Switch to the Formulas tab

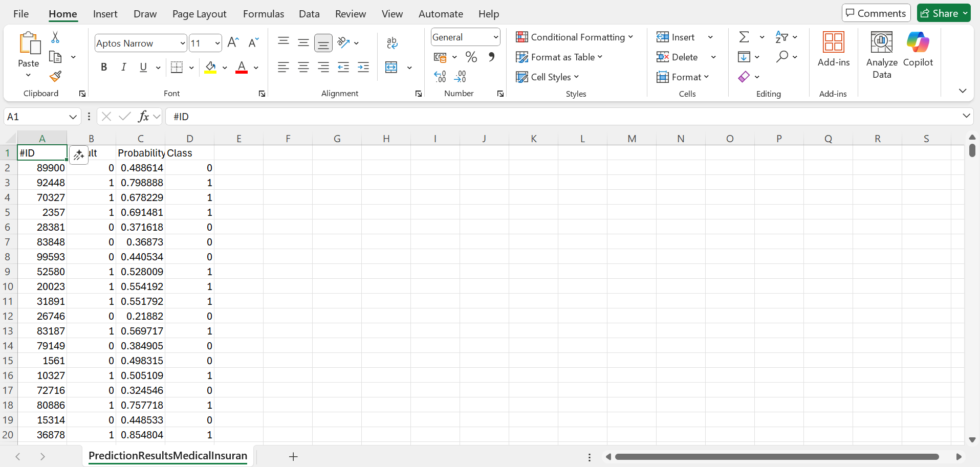[263, 14]
